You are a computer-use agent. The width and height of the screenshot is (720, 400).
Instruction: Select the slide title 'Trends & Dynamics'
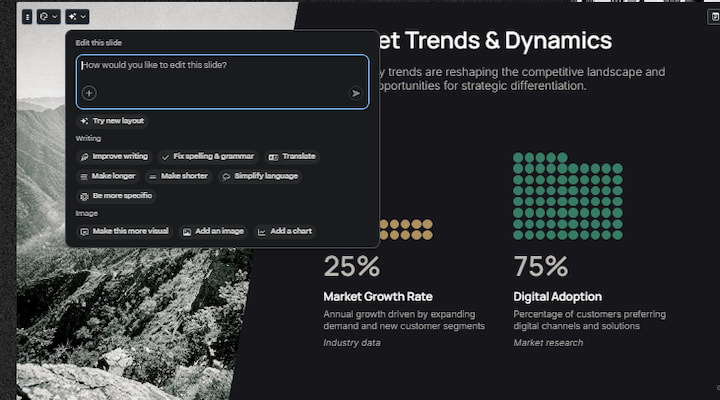pos(508,40)
